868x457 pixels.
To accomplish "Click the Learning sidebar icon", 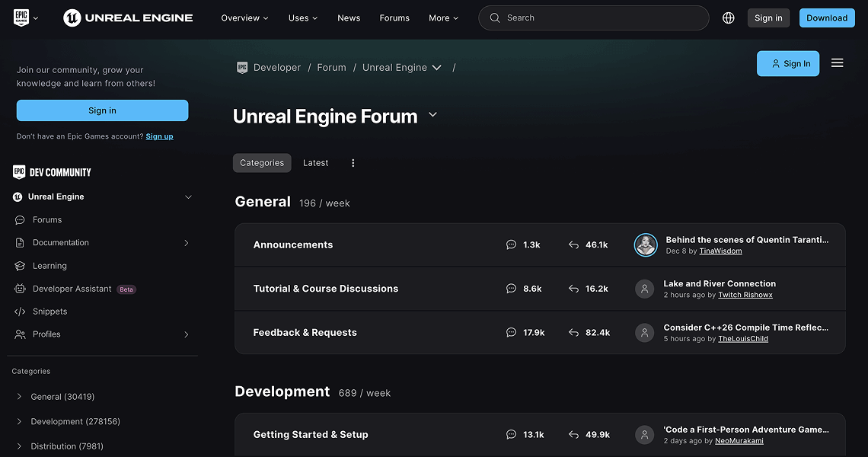I will (x=18, y=265).
